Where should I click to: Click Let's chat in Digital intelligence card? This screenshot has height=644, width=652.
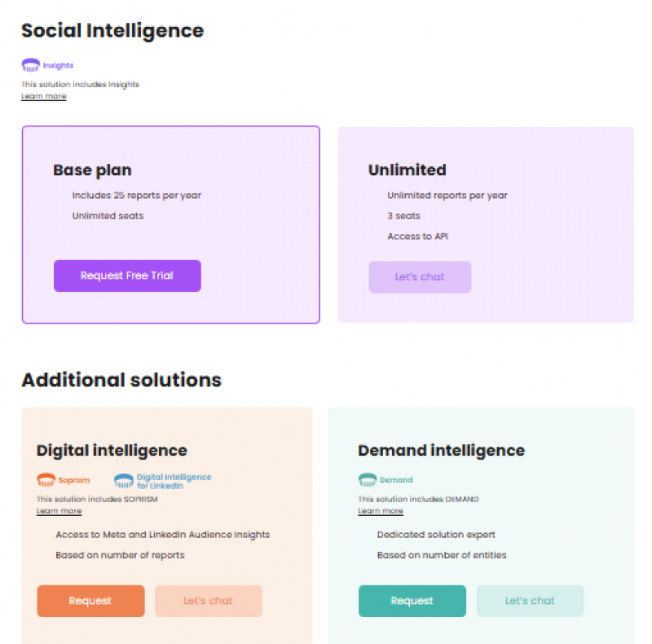tap(209, 601)
